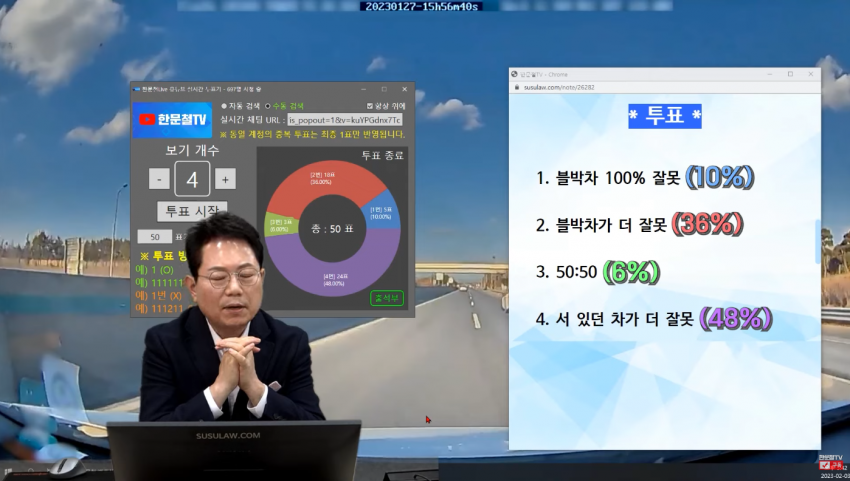Click the 보기 개수 label
850x481 pixels.
coord(192,150)
